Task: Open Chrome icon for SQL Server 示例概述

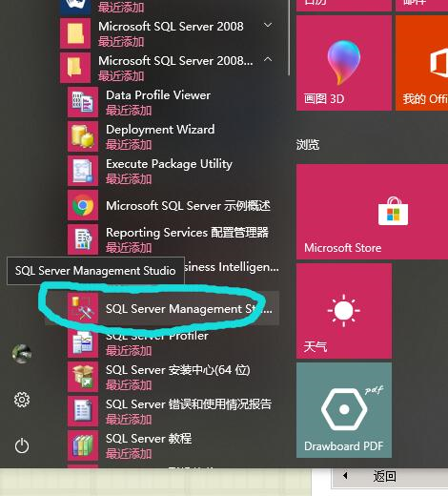Action: point(83,205)
